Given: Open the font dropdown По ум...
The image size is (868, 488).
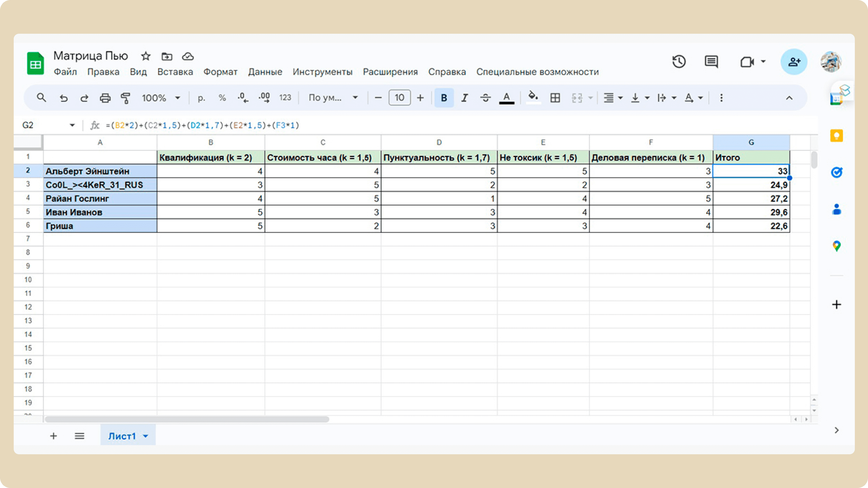Looking at the screenshot, I should coord(333,98).
